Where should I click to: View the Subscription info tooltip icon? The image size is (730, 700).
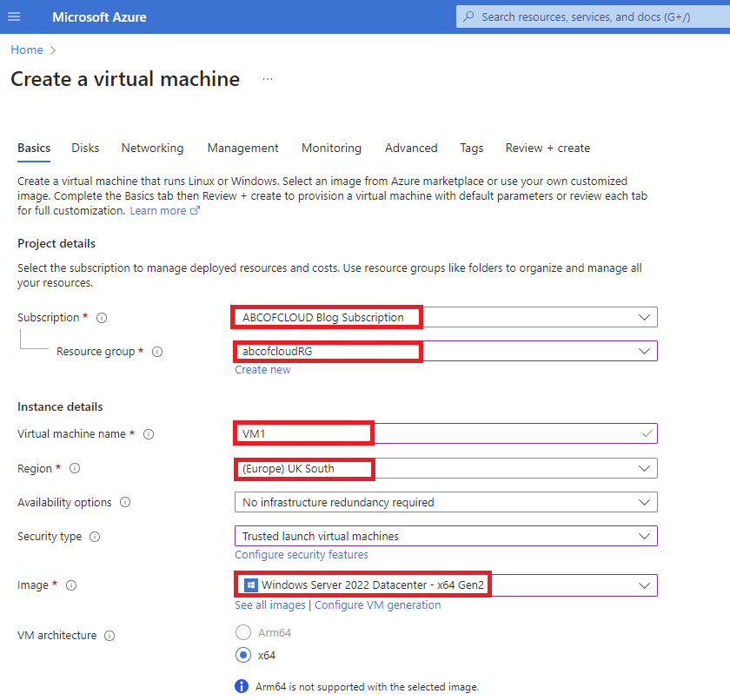click(x=102, y=318)
